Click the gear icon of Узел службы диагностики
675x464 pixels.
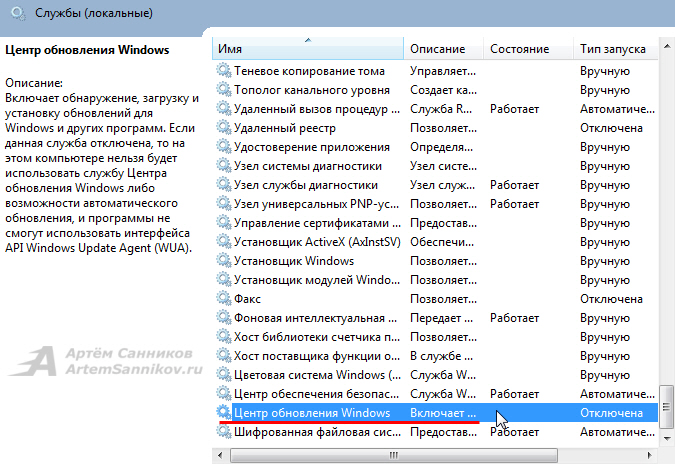[223, 184]
